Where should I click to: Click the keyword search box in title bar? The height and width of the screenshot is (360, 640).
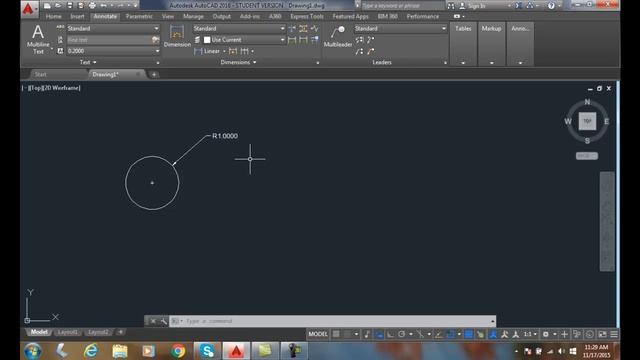[x=402, y=6]
